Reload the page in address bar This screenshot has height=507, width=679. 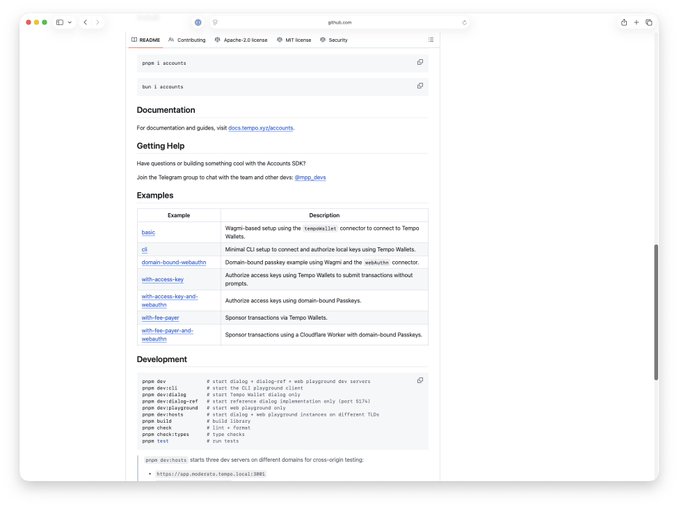pos(464,22)
